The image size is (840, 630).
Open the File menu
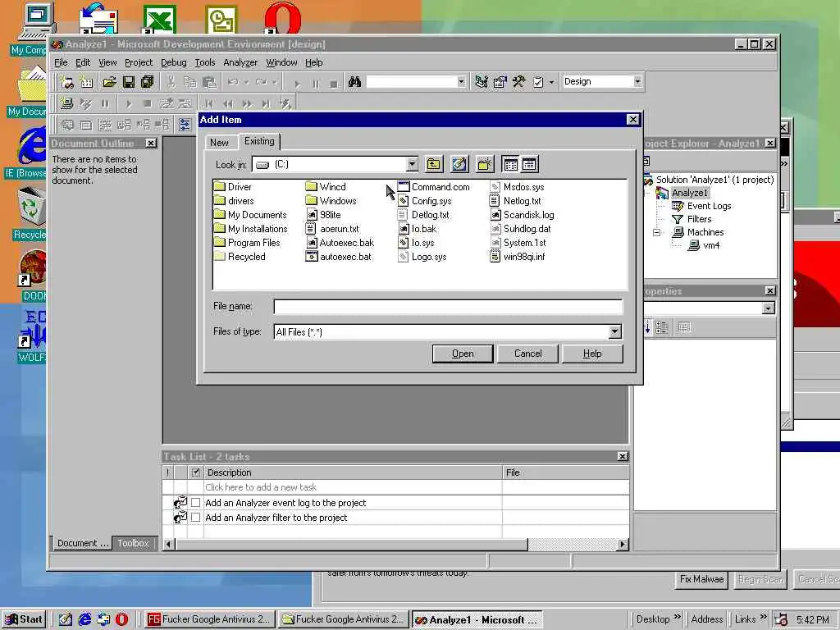[x=61, y=62]
